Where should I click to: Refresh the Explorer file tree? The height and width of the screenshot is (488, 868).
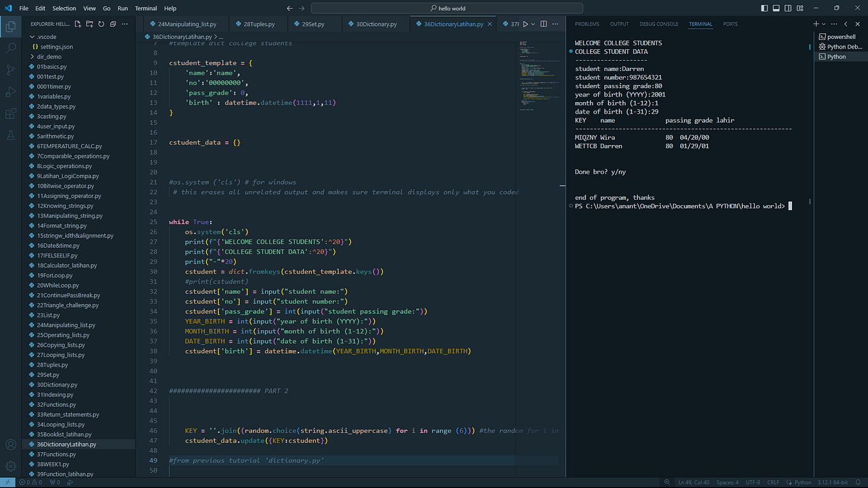[x=101, y=24]
